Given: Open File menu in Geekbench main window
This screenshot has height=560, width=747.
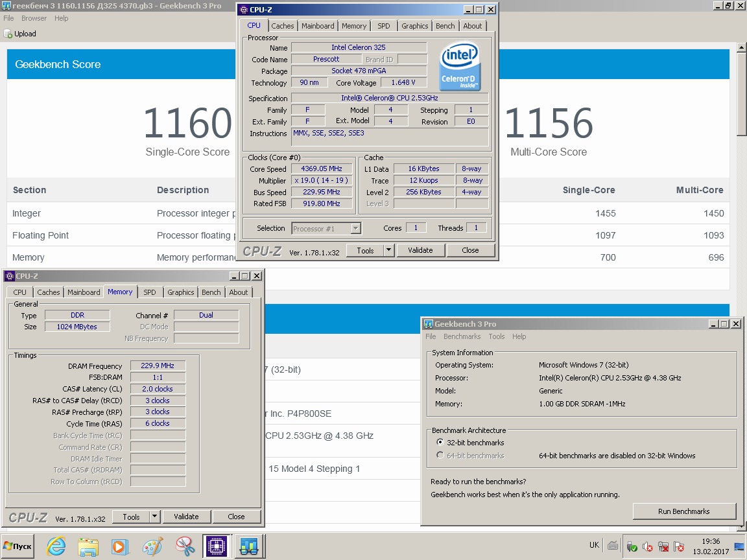Looking at the screenshot, I should (8, 18).
